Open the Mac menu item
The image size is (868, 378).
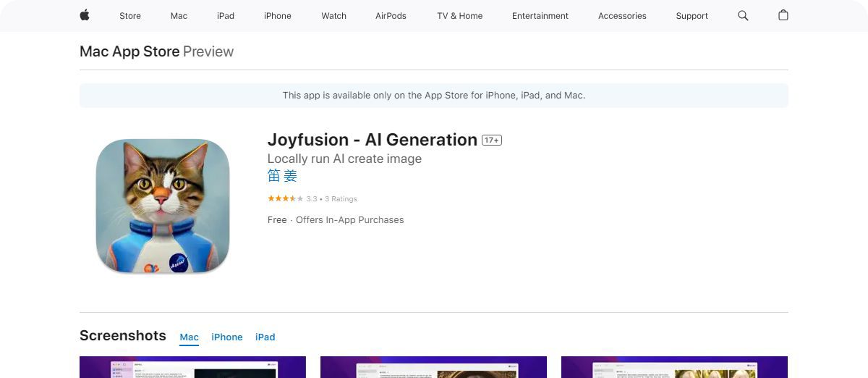tap(179, 16)
